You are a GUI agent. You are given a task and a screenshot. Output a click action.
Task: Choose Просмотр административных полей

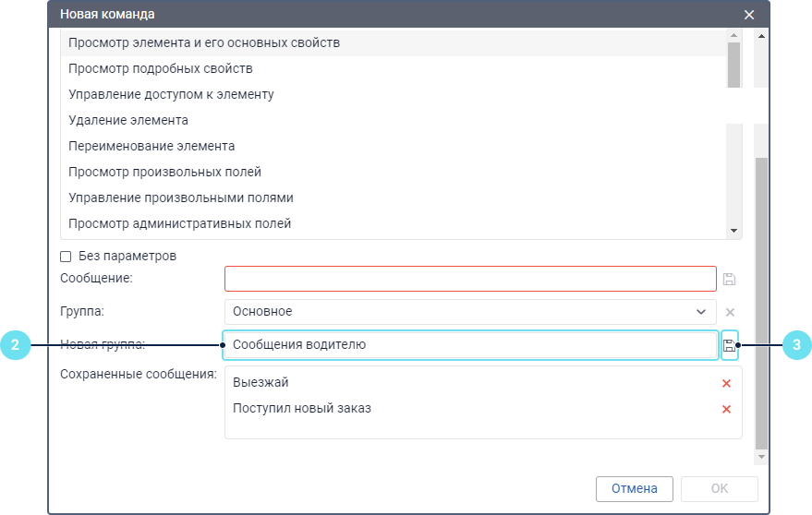[x=180, y=223]
